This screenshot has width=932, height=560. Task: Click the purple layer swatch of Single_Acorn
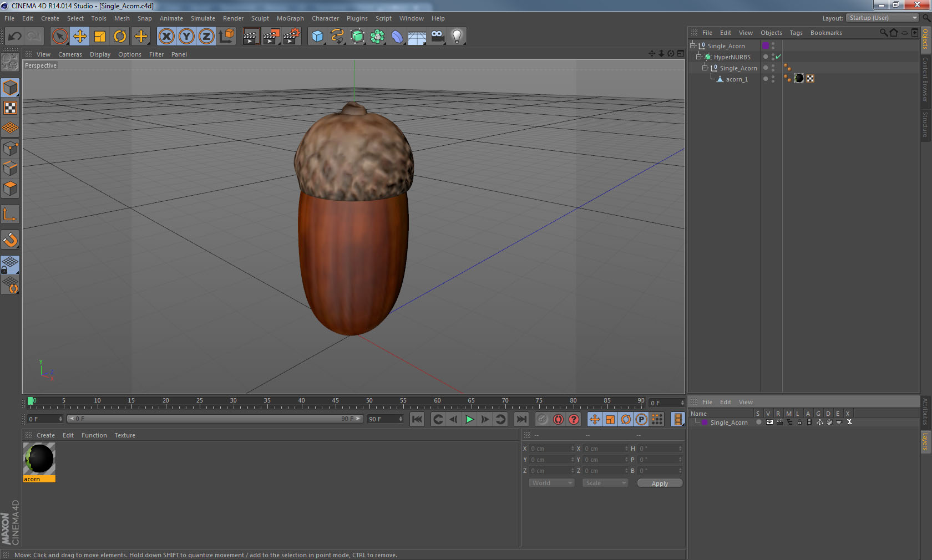point(766,45)
